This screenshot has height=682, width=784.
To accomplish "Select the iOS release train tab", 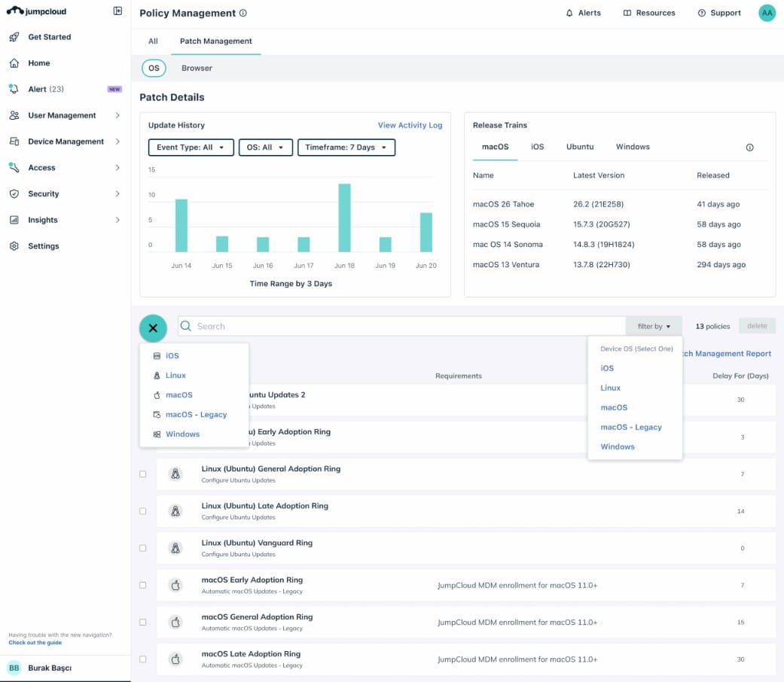I will pos(538,147).
